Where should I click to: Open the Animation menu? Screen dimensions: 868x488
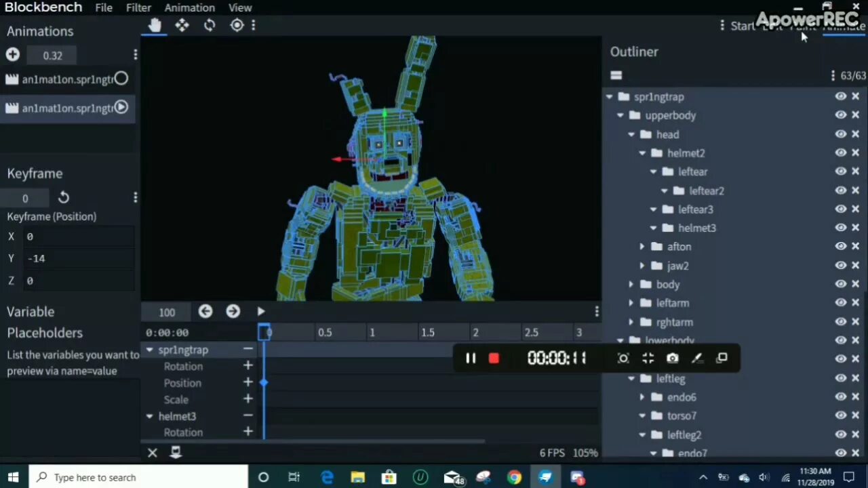pyautogui.click(x=189, y=7)
